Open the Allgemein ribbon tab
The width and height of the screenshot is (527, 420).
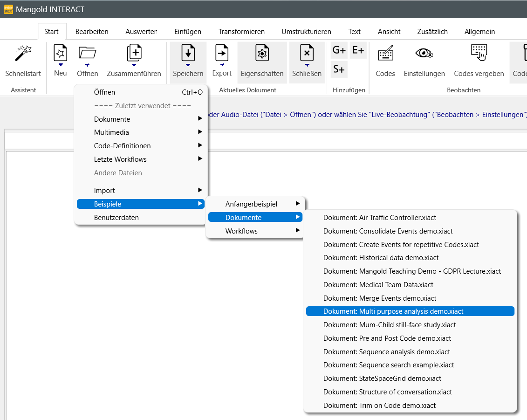[x=479, y=32]
